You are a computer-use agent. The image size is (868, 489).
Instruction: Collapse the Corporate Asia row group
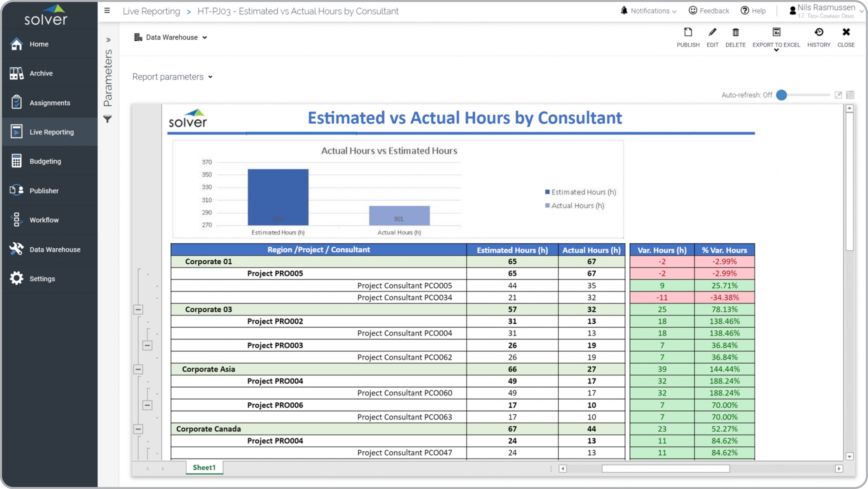138,369
